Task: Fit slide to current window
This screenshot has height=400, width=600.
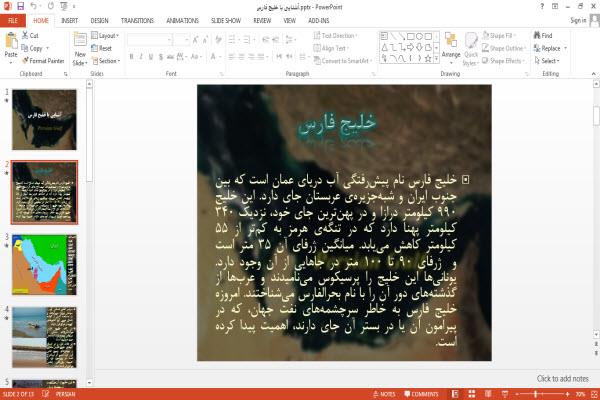Action: click(594, 394)
